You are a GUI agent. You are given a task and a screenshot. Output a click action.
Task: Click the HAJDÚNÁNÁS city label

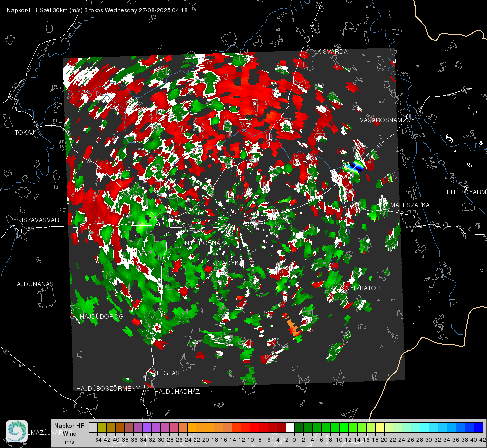33,284
